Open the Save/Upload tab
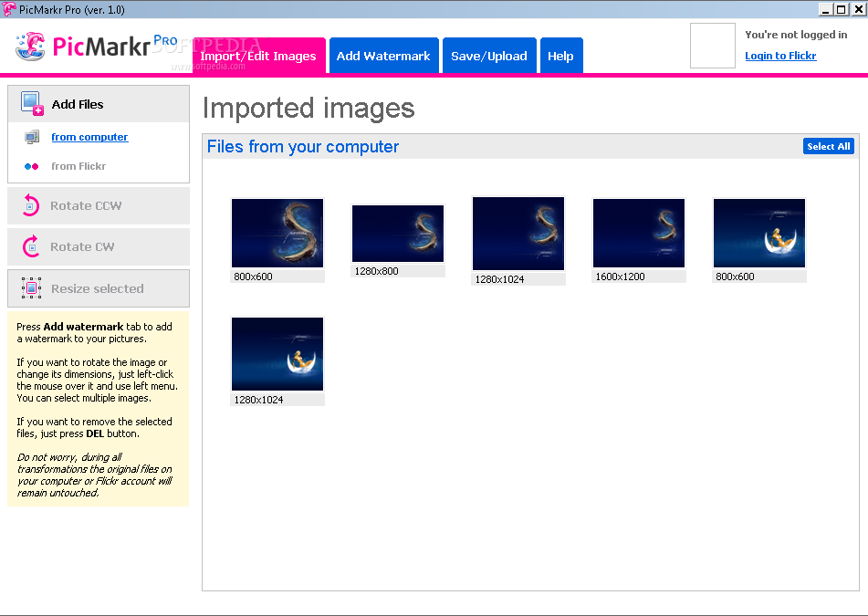 click(x=489, y=56)
